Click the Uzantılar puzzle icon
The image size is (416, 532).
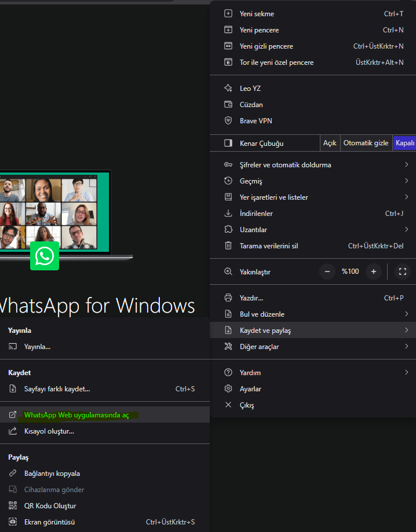pyautogui.click(x=228, y=229)
